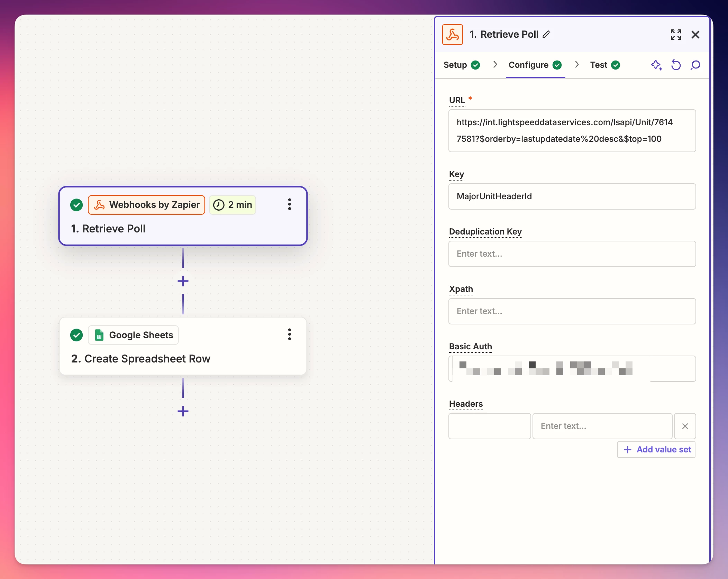Open Google Sheets step three-dot menu

pyautogui.click(x=290, y=334)
